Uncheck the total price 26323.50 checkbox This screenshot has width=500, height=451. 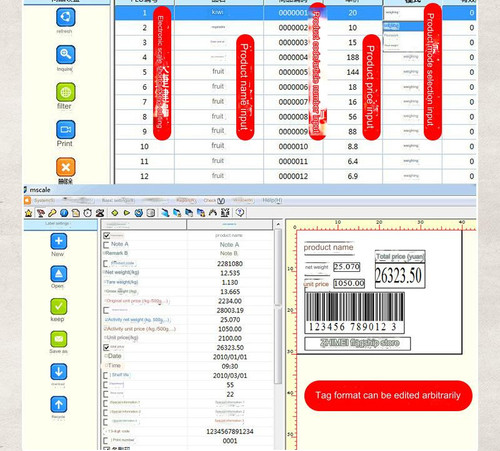[106, 347]
